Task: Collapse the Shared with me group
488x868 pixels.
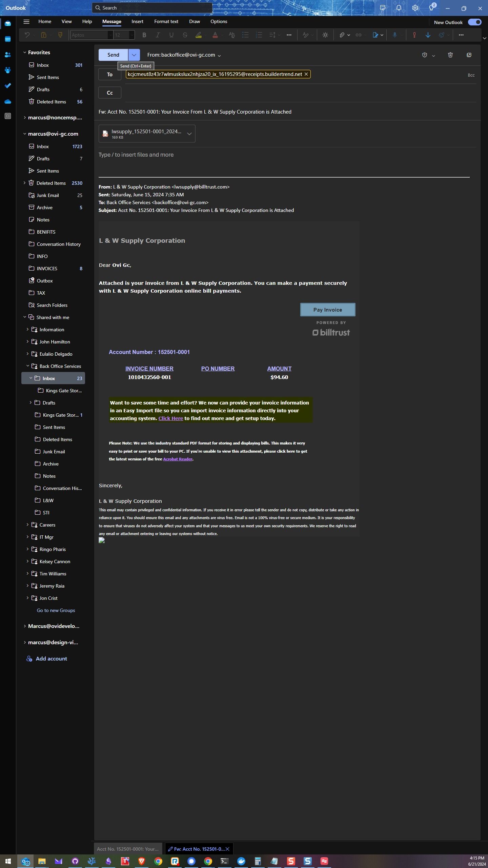Action: (25, 317)
